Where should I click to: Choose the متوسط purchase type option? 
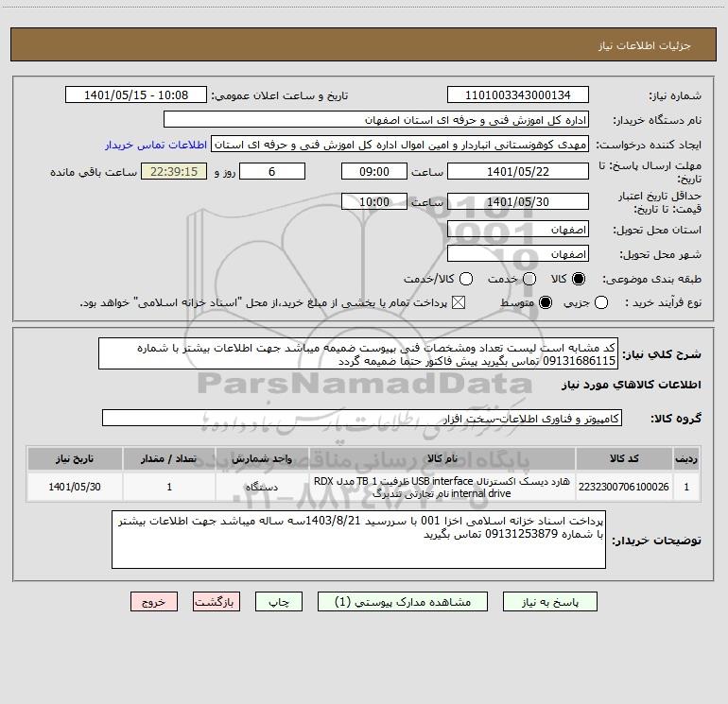tap(546, 303)
